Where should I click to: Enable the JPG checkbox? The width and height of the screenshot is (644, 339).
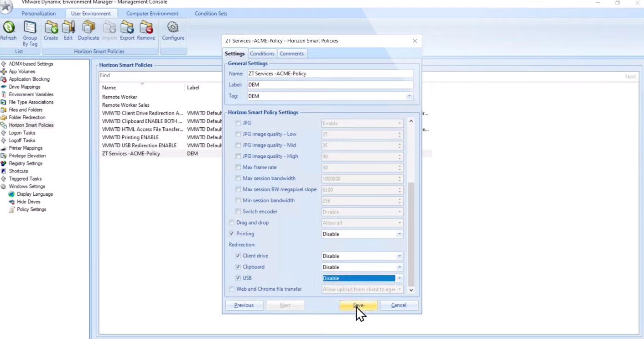click(x=238, y=123)
